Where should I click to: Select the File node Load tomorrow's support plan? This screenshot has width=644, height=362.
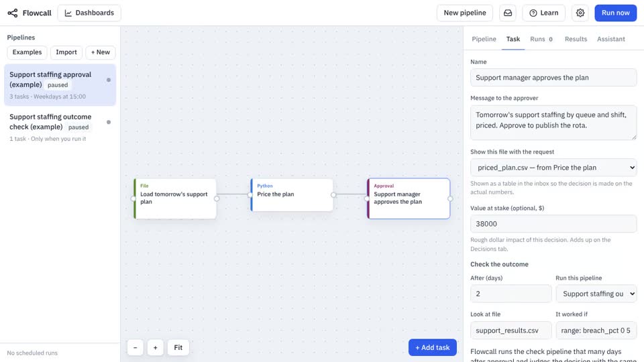175,198
